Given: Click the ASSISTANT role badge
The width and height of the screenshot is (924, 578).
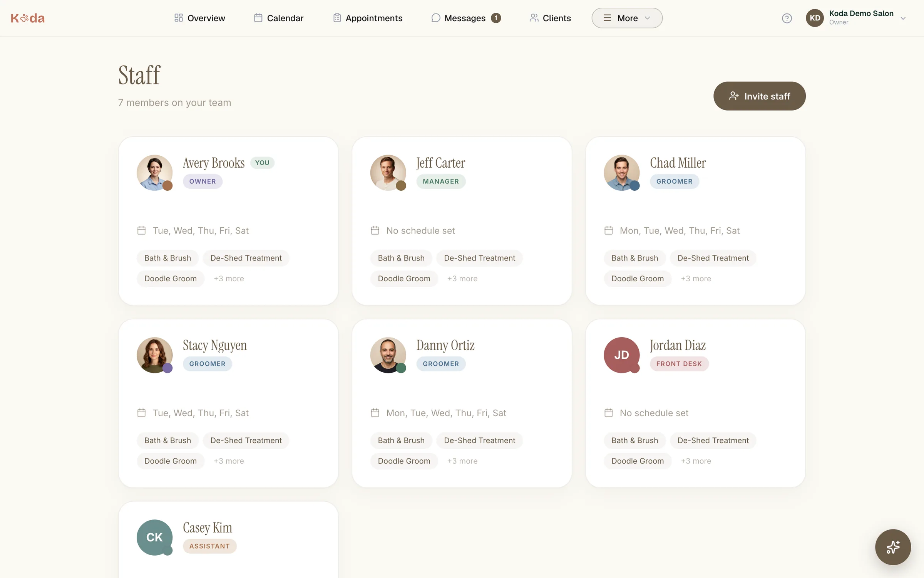Looking at the screenshot, I should point(209,546).
